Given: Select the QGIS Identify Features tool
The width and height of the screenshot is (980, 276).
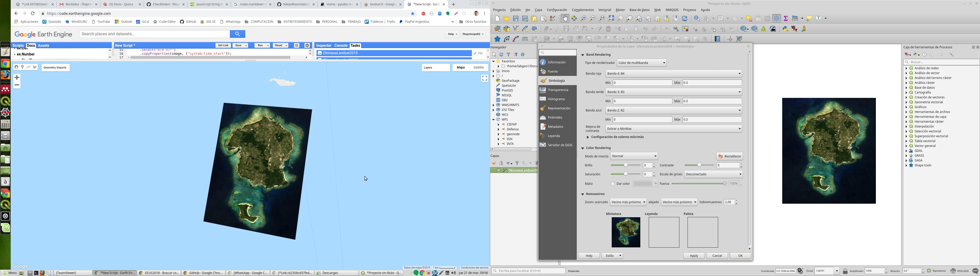Looking at the screenshot, I should (x=697, y=18).
